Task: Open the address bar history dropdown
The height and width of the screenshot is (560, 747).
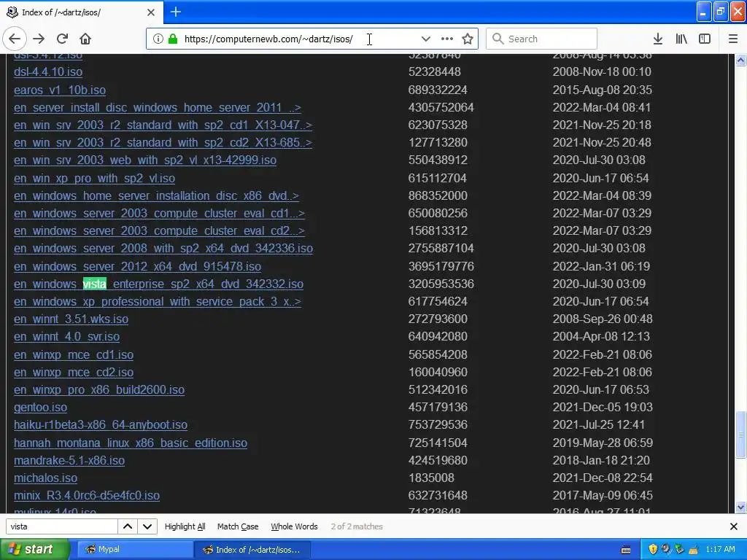Action: (425, 39)
